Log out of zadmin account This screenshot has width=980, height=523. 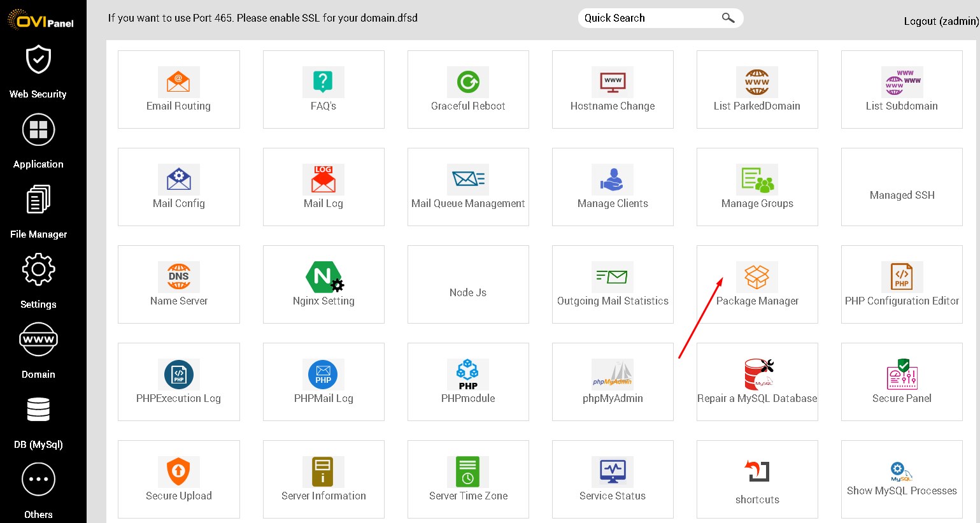click(941, 21)
